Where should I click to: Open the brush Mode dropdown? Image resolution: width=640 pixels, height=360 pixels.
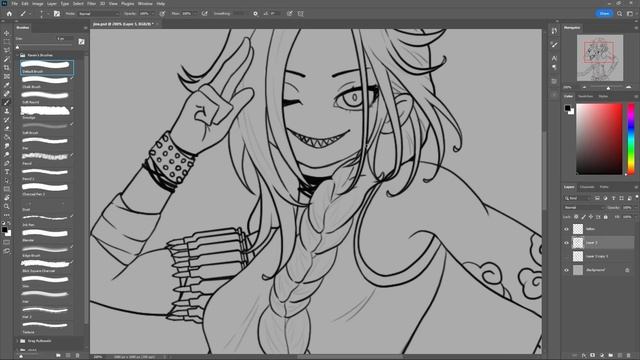98,13
